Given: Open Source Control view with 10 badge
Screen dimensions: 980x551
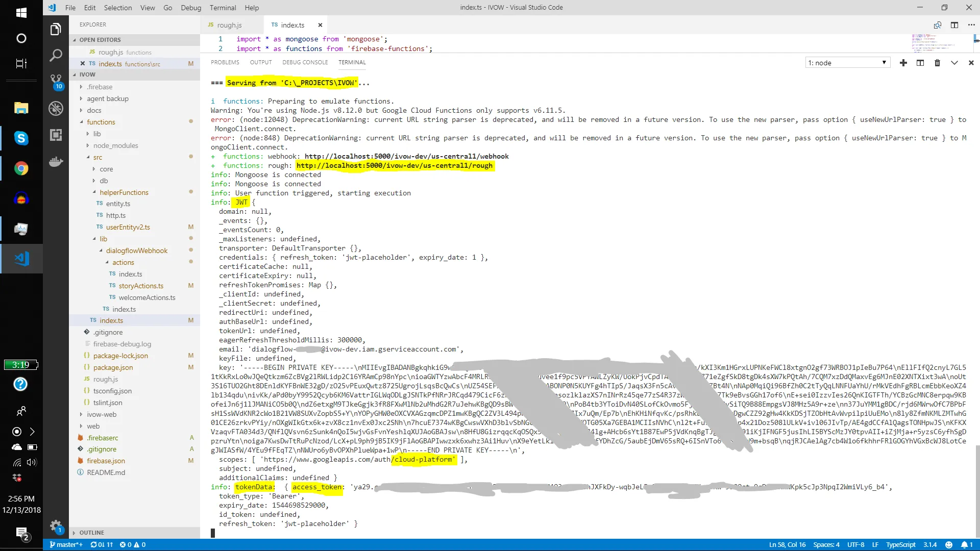Looking at the screenshot, I should point(56,81).
